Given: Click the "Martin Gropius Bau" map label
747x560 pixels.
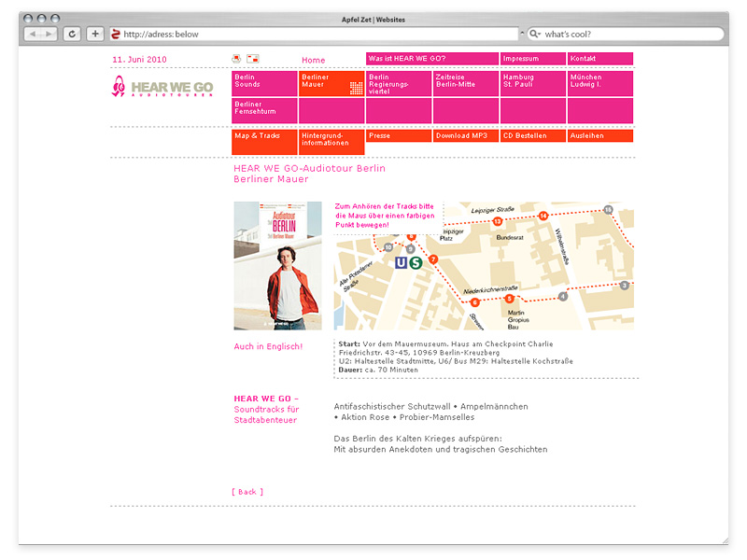Looking at the screenshot, I should point(518,319).
